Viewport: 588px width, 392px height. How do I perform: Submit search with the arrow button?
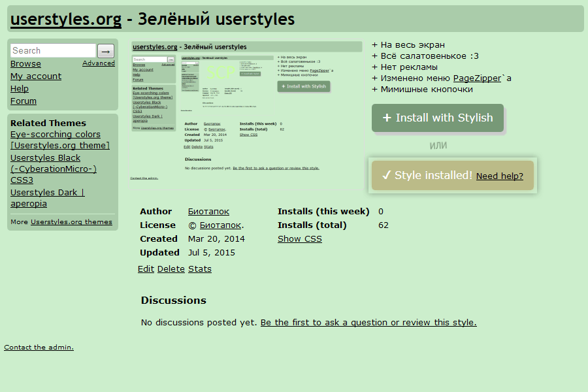tap(106, 51)
